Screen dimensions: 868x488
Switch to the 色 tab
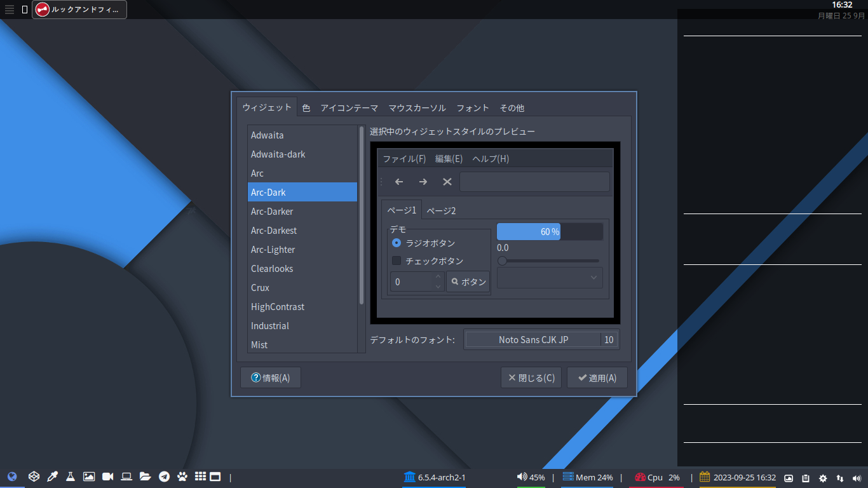[x=306, y=108]
